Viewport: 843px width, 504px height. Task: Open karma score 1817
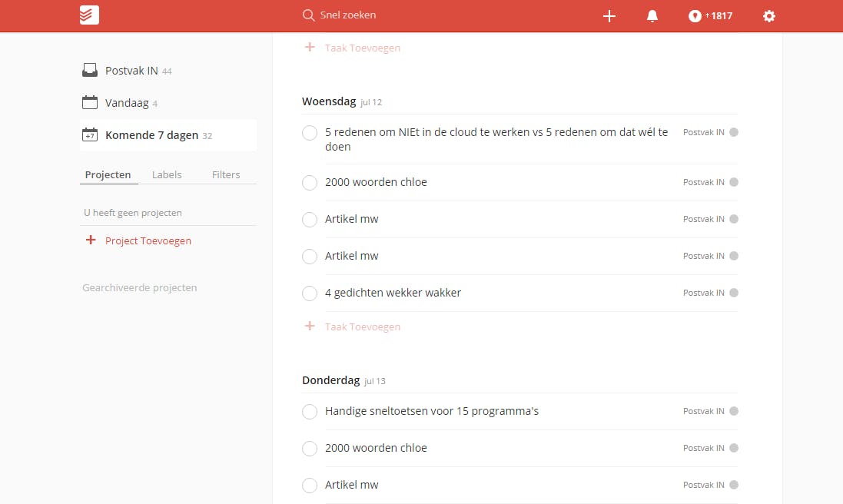coord(711,16)
